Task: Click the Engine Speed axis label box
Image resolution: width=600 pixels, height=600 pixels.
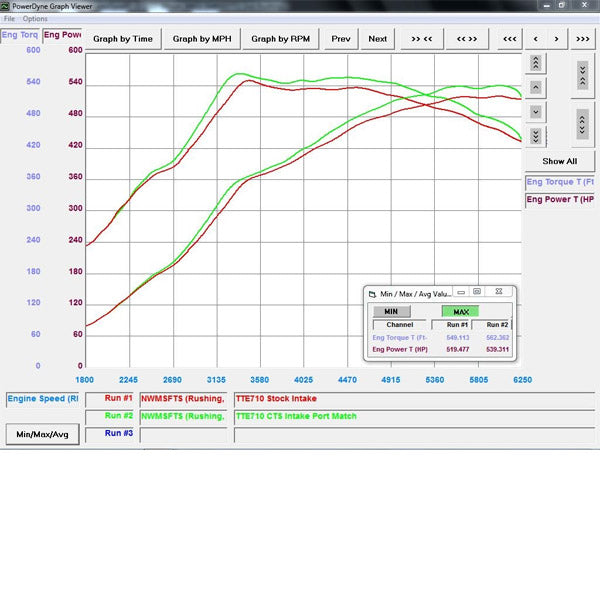Action: 42,399
